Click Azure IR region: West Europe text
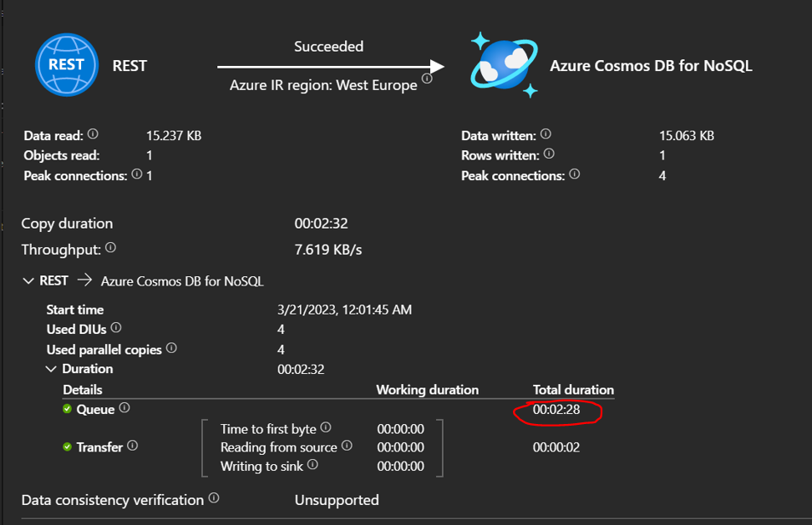 [x=323, y=85]
